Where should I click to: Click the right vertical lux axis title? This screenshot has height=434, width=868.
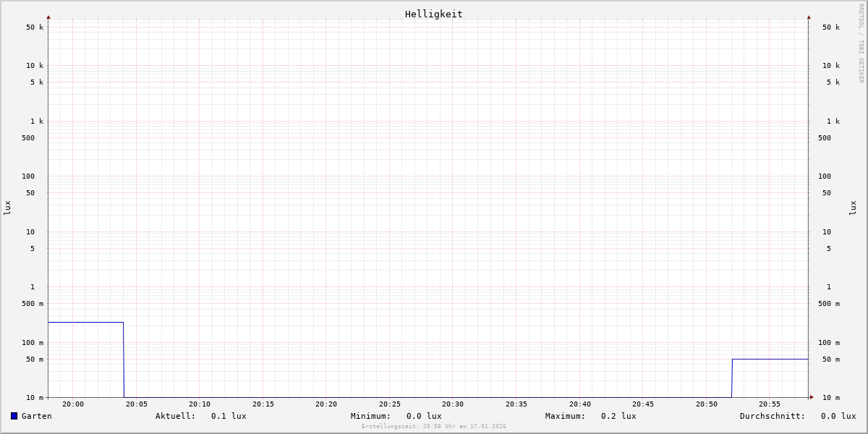(853, 208)
